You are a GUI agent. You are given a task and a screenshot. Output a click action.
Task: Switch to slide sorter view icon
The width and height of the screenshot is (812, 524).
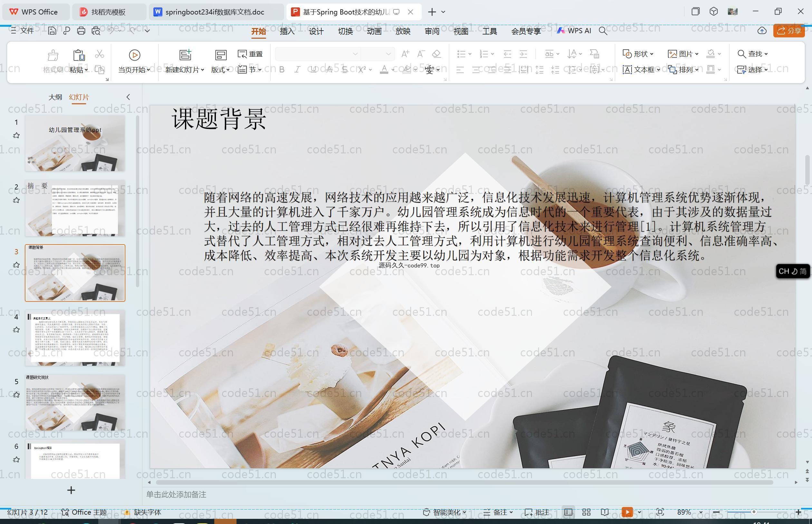click(x=586, y=512)
